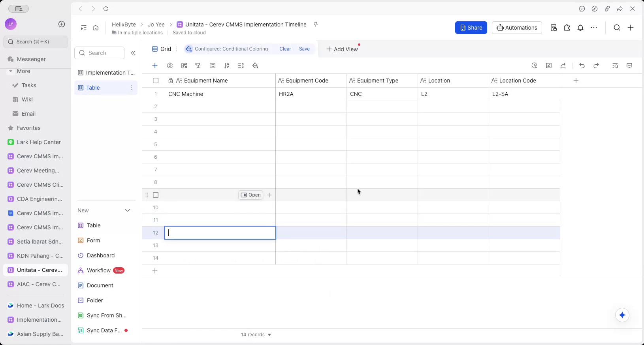Open Wiki in left sidebar
The height and width of the screenshot is (345, 644).
pyautogui.click(x=36, y=99)
